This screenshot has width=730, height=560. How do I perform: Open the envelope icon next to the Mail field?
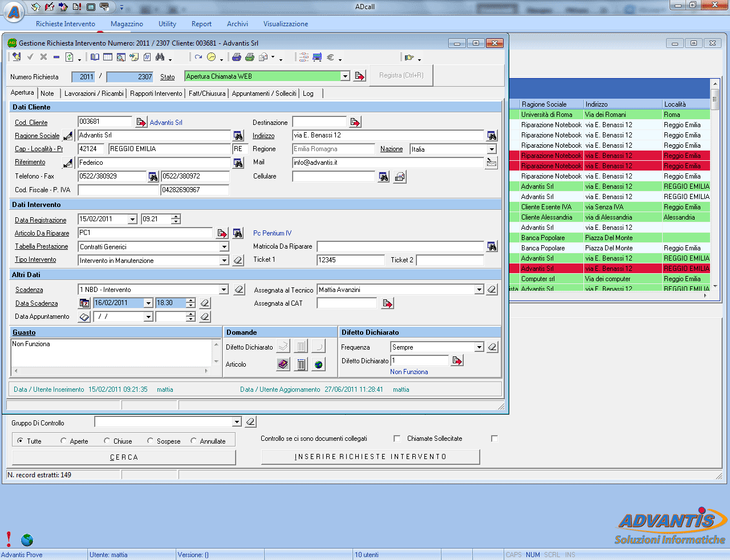click(x=490, y=163)
